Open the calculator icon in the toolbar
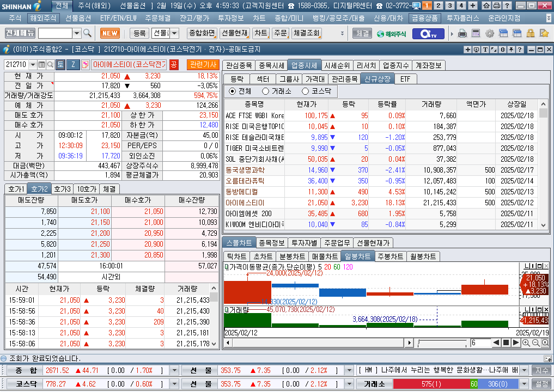This screenshot has width=554, height=392. pos(476,34)
